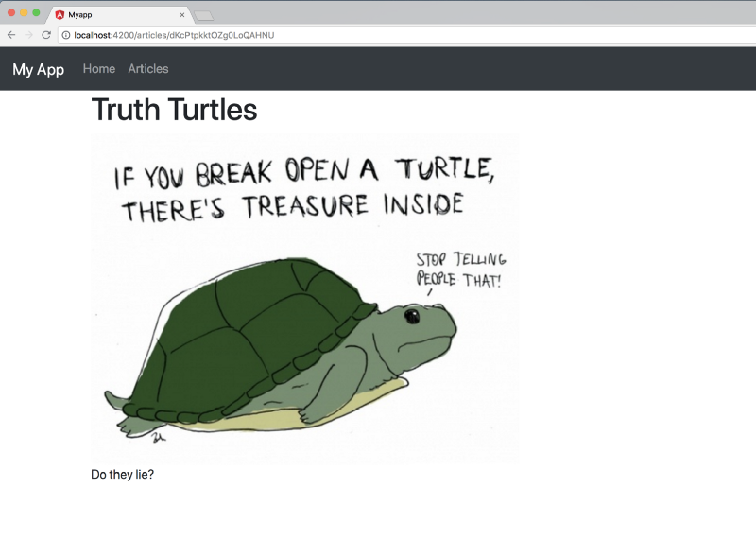Click the site info icon in address bar

pos(66,35)
